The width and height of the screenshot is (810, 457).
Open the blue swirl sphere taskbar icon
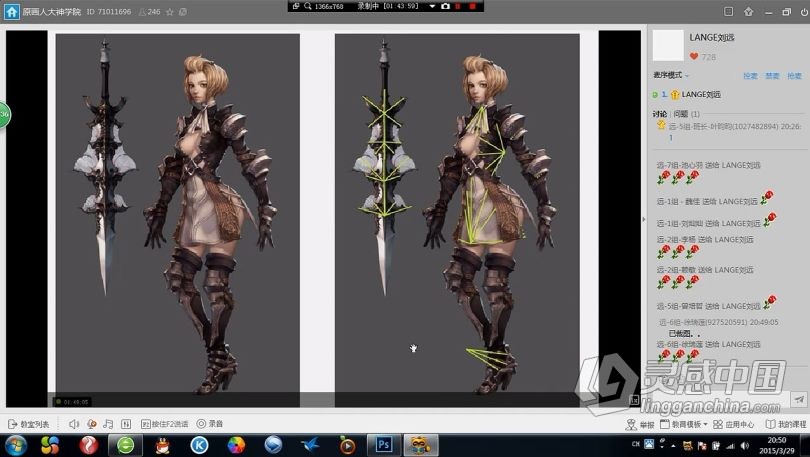273,445
